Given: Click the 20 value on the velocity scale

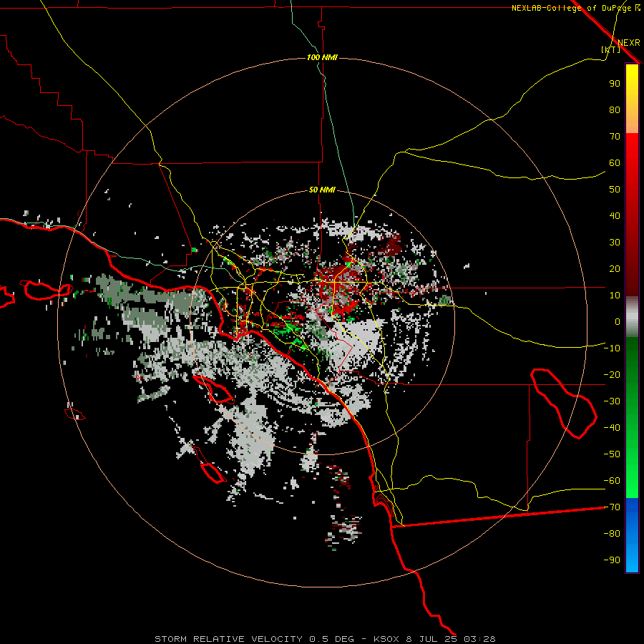Looking at the screenshot, I should (x=615, y=269).
